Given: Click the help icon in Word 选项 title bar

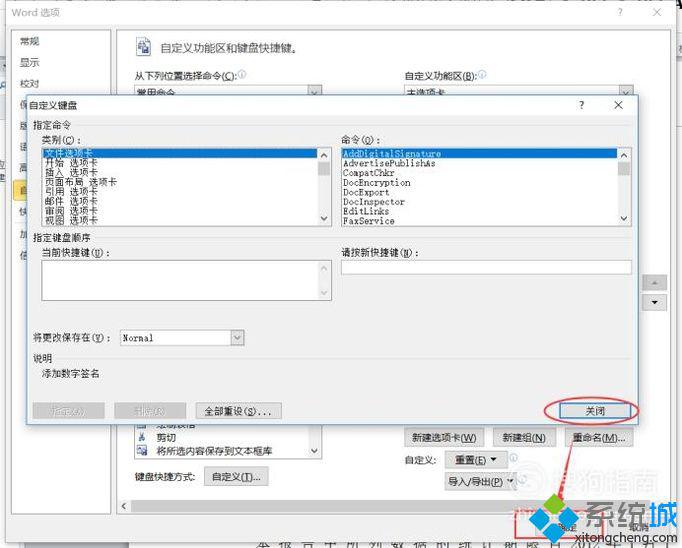Looking at the screenshot, I should (x=620, y=12).
